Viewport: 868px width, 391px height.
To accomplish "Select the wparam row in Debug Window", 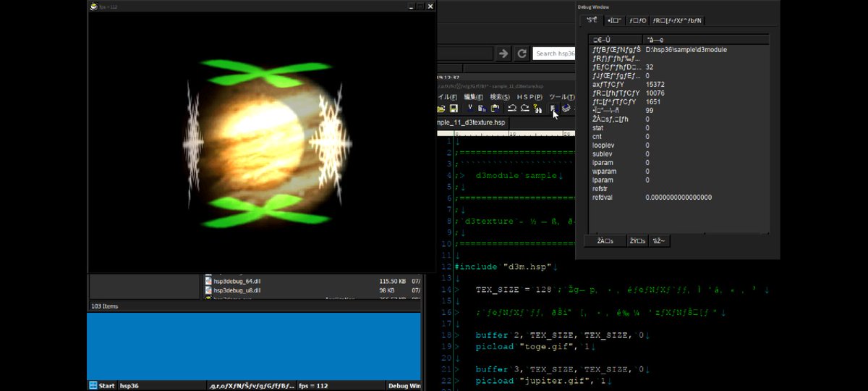I will point(678,172).
